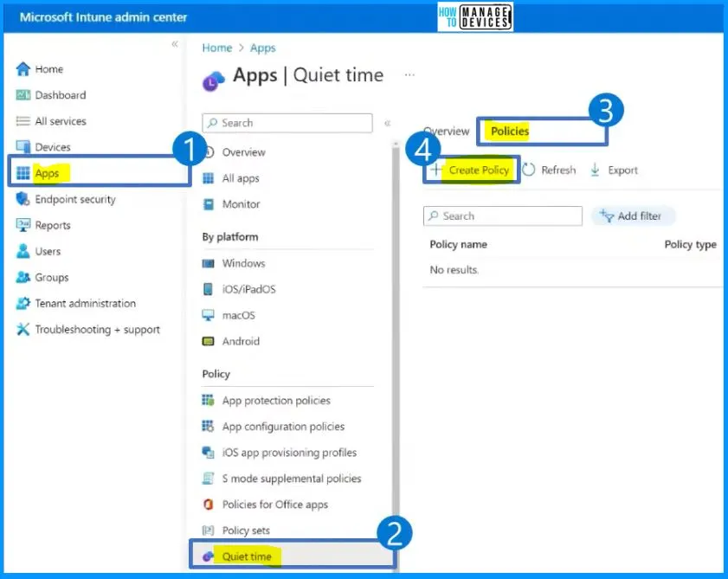Click Troubleshooting + support wrench icon

pyautogui.click(x=23, y=330)
